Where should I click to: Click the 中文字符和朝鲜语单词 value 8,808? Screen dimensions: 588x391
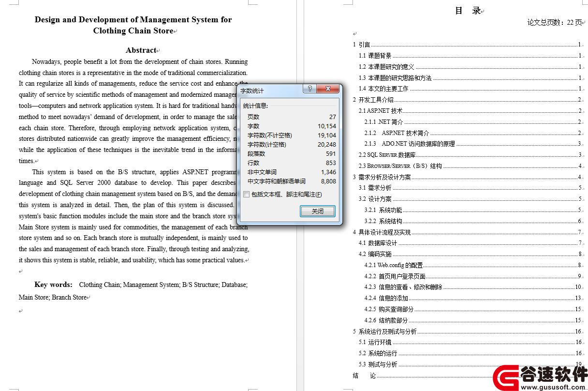tap(328, 181)
